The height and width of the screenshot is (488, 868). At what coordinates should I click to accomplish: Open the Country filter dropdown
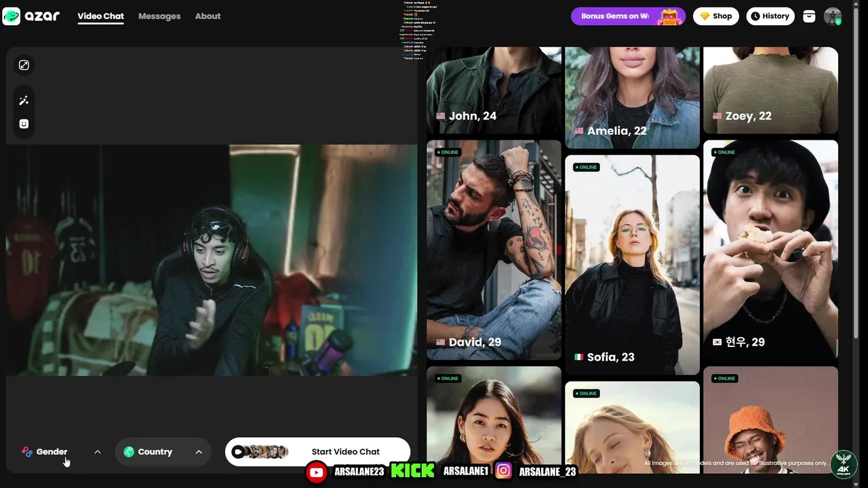tap(163, 451)
